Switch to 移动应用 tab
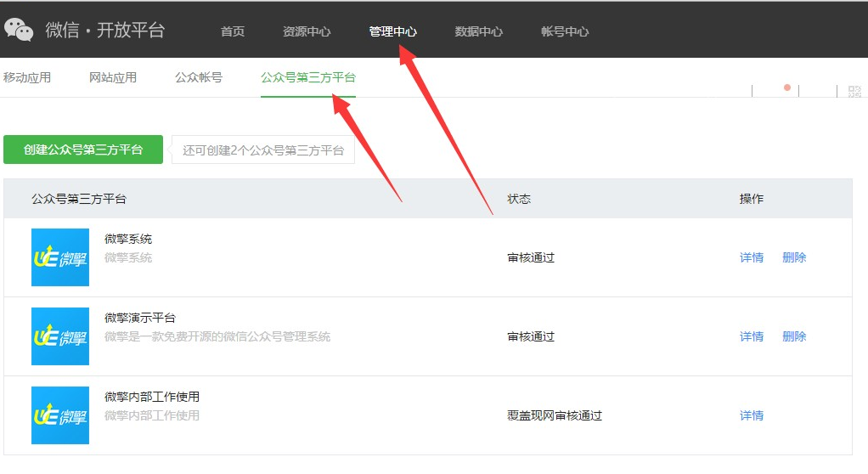The image size is (868, 474). point(27,77)
